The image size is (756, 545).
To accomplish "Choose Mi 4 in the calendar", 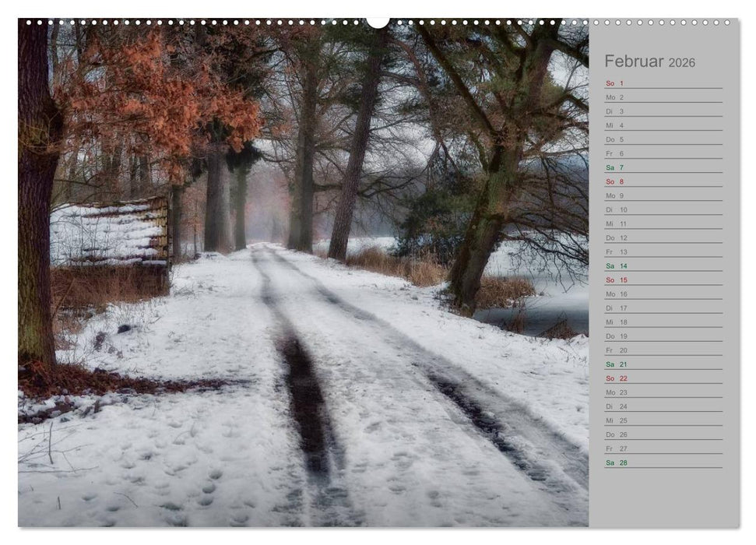I will 615,125.
